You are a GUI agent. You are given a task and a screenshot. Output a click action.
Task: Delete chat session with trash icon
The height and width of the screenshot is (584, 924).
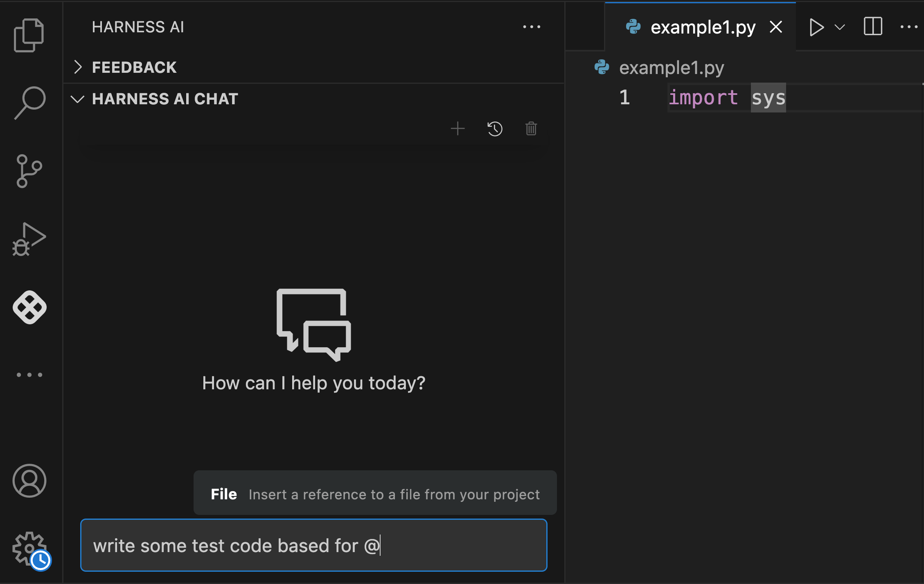(x=531, y=128)
